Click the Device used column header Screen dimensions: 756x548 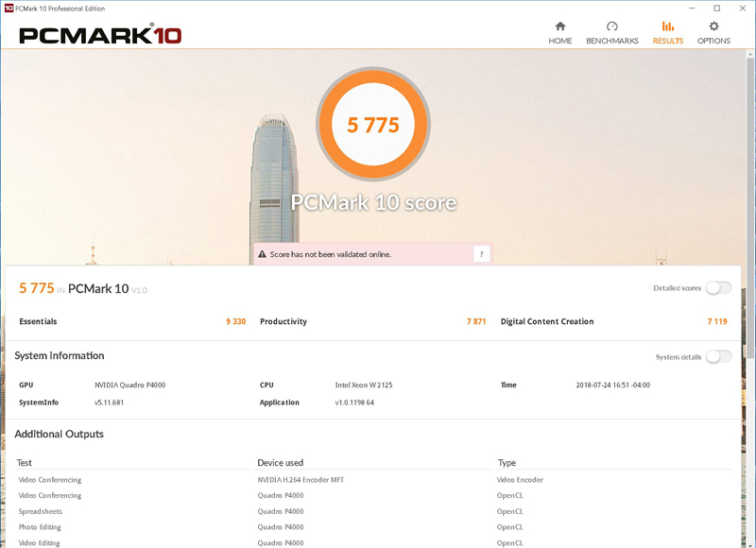click(x=280, y=463)
